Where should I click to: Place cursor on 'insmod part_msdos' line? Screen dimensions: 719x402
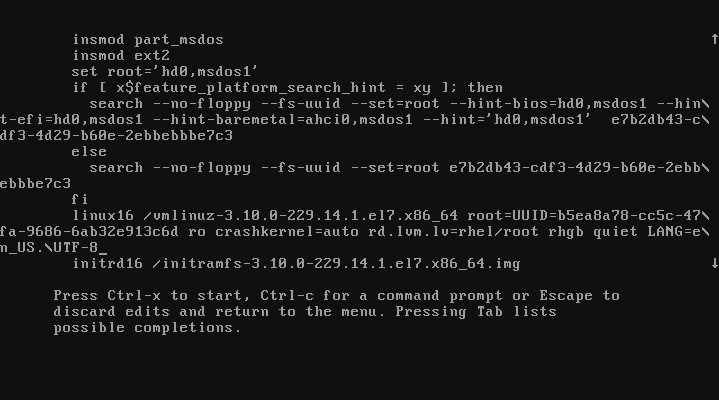(x=148, y=40)
